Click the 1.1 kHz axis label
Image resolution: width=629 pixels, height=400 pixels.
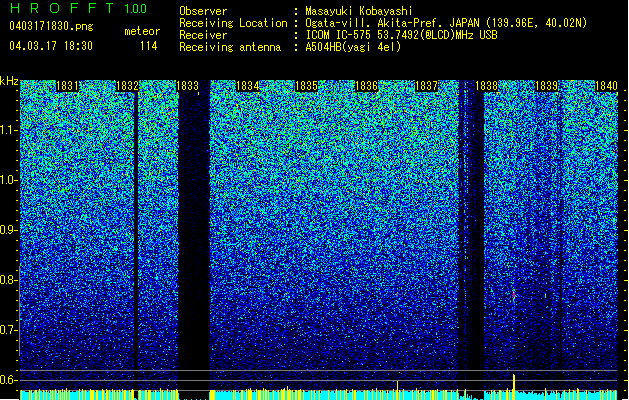point(9,130)
